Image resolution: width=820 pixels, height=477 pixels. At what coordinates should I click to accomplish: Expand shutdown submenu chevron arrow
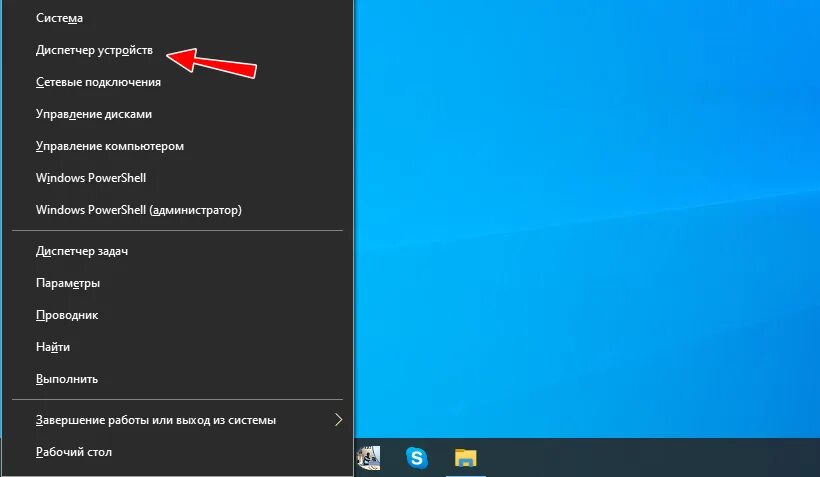coord(338,419)
